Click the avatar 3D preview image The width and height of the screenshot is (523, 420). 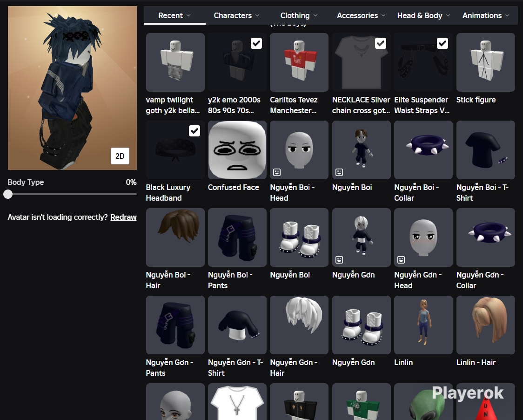[73, 88]
